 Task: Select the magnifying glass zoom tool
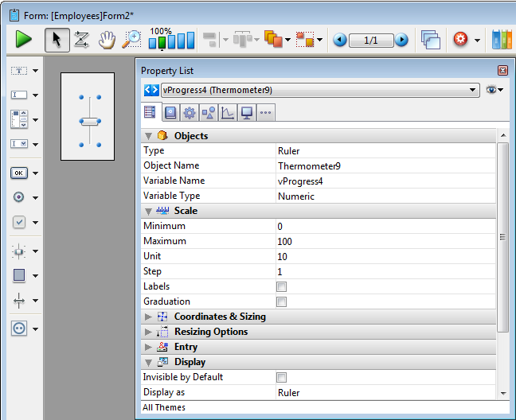tap(131, 40)
